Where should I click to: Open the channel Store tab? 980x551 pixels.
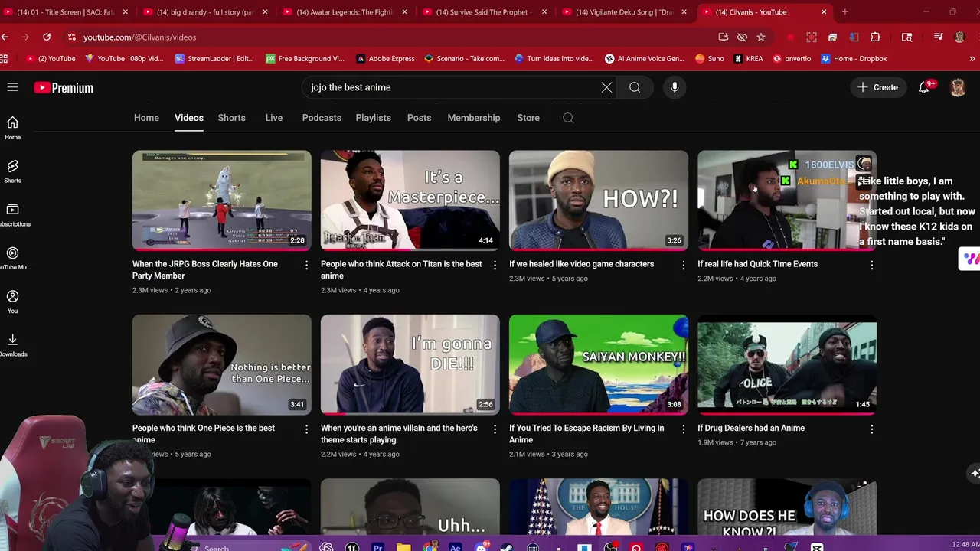528,118
